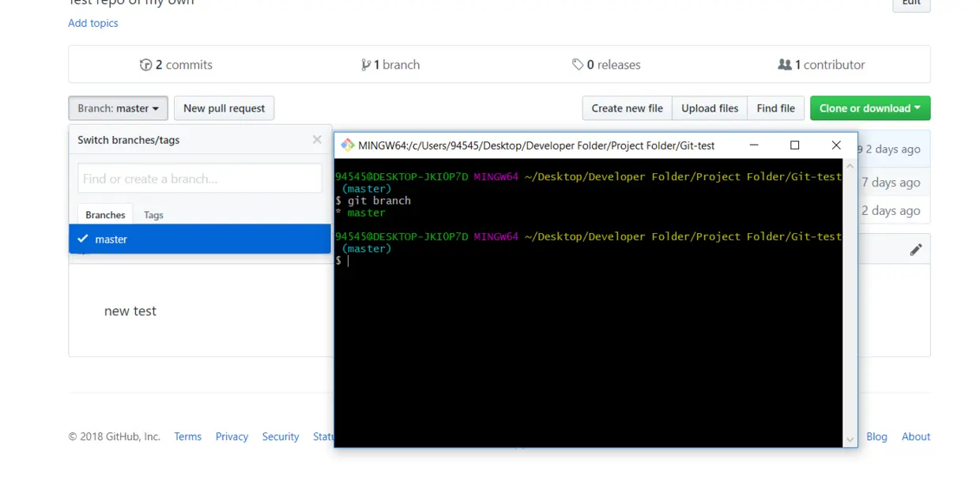The height and width of the screenshot is (479, 980).
Task: Click the Upload files button
Action: tap(710, 108)
